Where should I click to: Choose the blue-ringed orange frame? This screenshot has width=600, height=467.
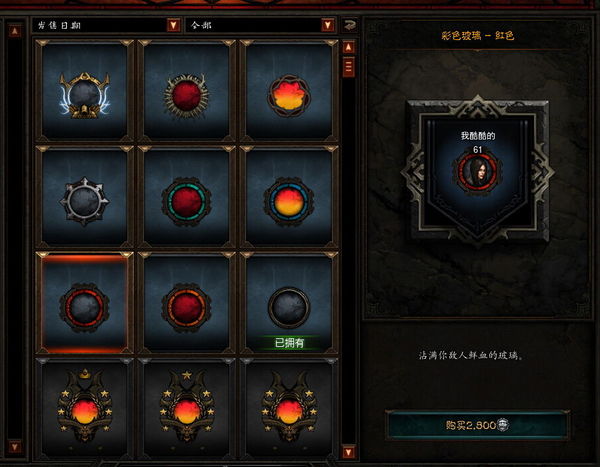pos(289,197)
